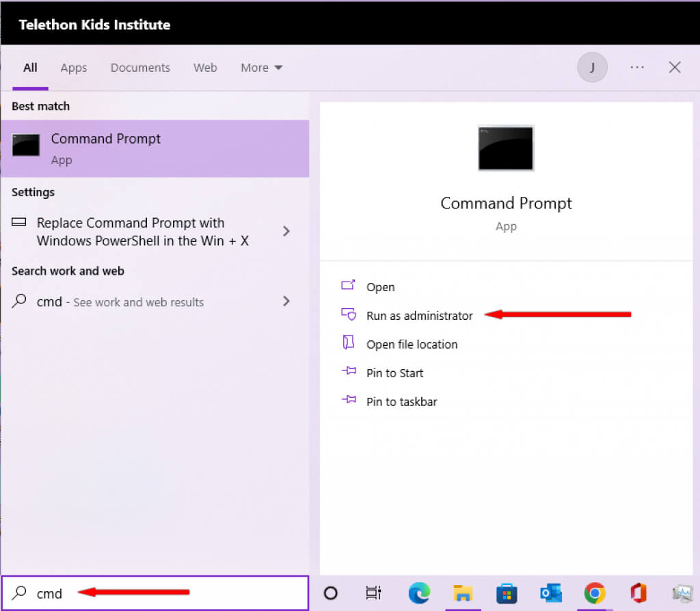This screenshot has height=611, width=700.
Task: Click the cmd search input field
Action: point(154,593)
